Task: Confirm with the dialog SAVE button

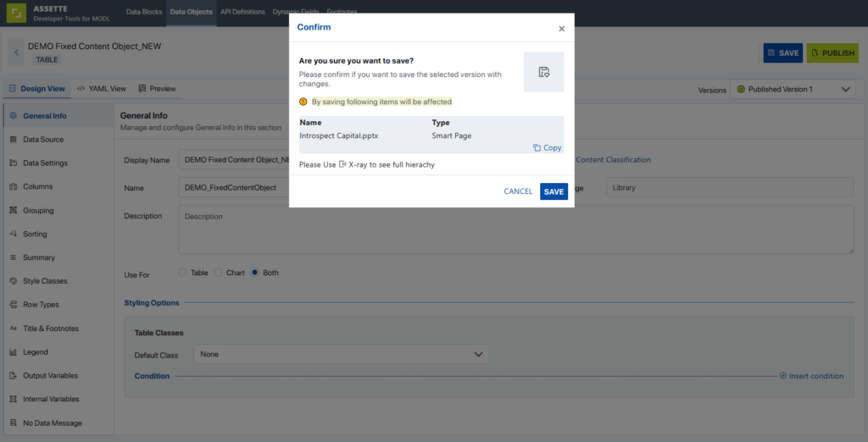Action: coord(554,191)
